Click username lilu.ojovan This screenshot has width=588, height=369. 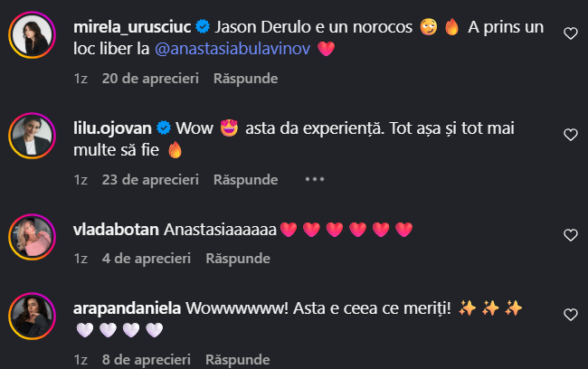pos(112,128)
